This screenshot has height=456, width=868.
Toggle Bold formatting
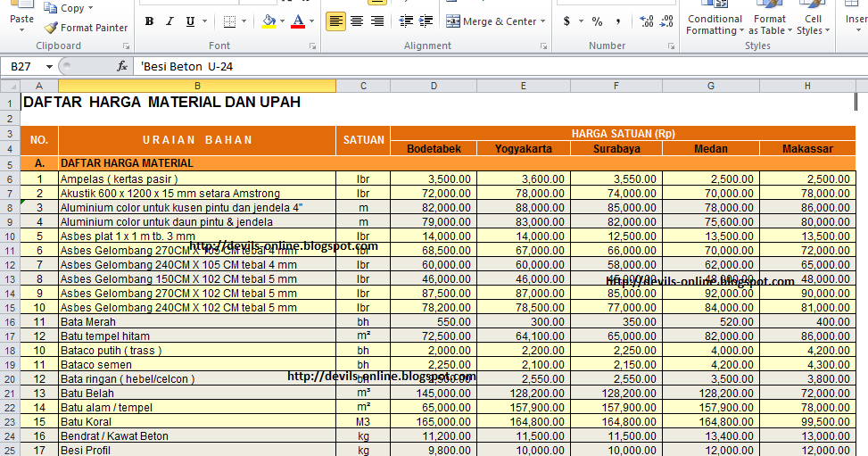(x=150, y=21)
